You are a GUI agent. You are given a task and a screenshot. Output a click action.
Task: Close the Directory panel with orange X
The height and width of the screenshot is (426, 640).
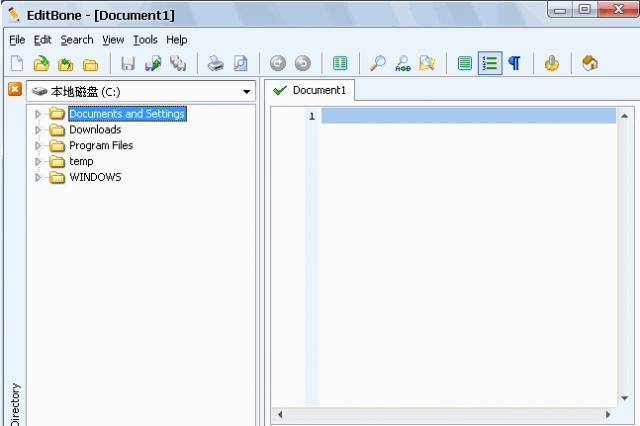click(x=15, y=89)
